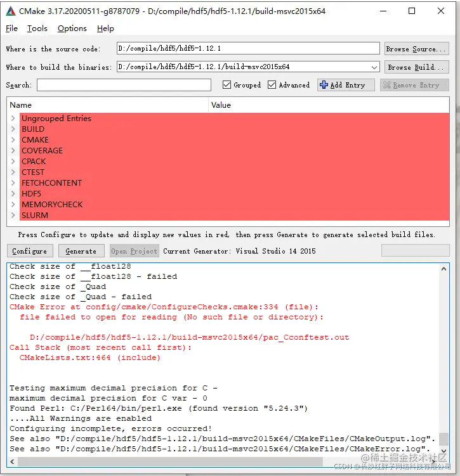Maximize the CMake window
The width and height of the screenshot is (460, 476).
[x=412, y=11]
